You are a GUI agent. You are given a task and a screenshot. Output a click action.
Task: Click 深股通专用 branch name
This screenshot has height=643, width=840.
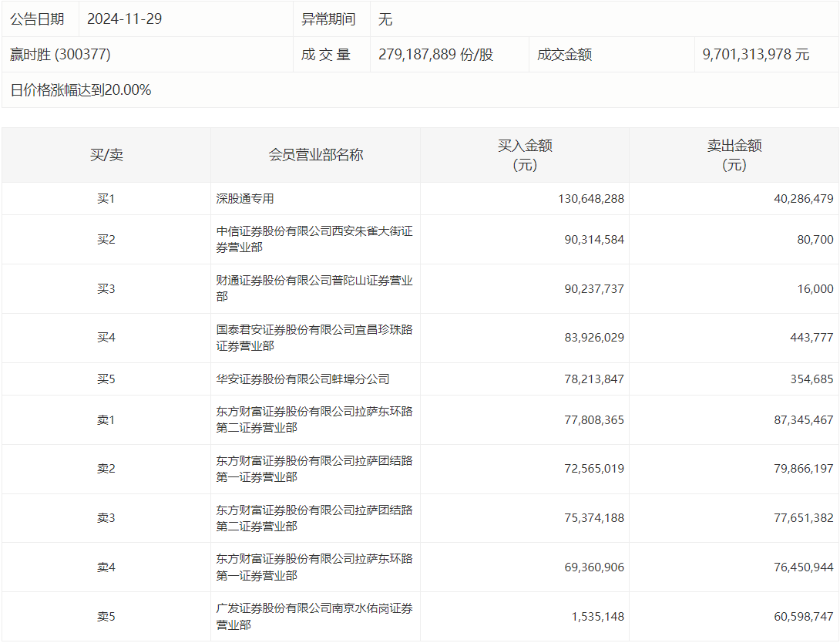245,199
